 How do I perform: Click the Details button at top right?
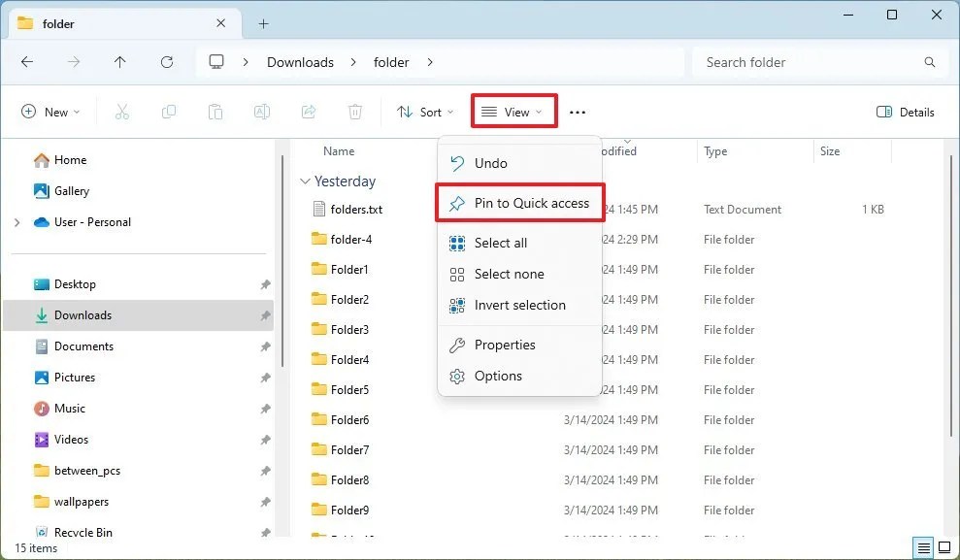point(905,112)
